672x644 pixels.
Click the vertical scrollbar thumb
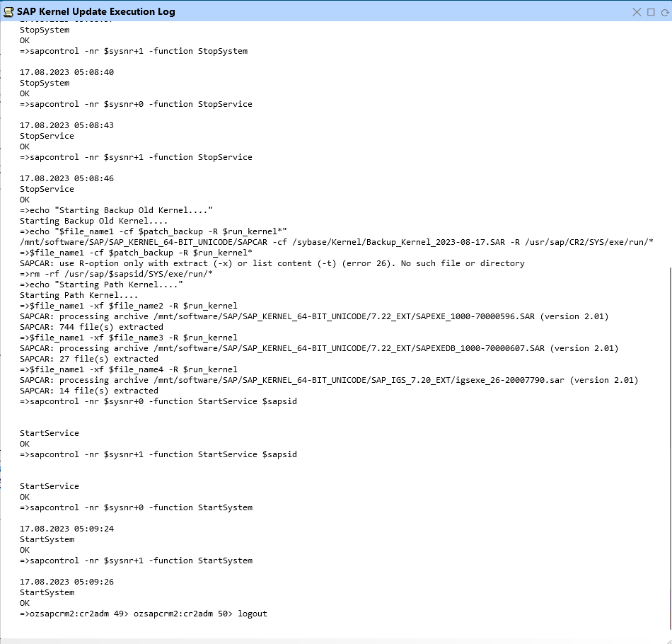coord(668,449)
